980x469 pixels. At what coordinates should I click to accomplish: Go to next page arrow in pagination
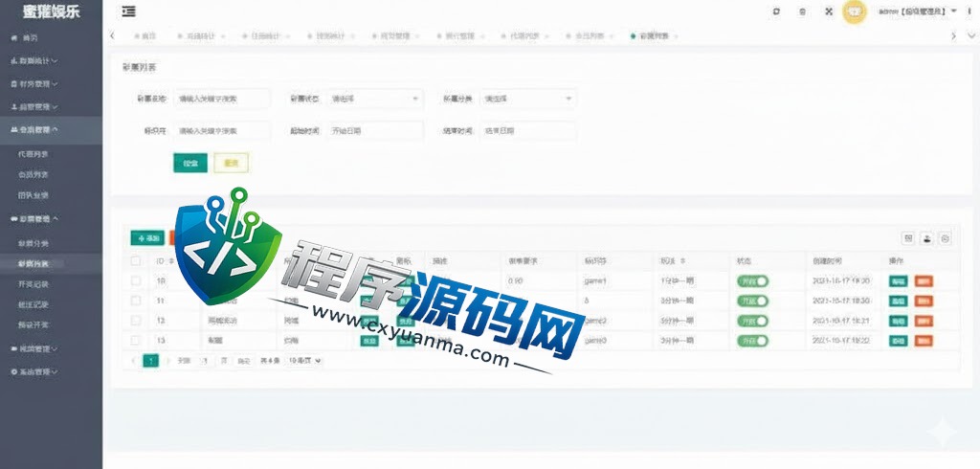pyautogui.click(x=168, y=361)
